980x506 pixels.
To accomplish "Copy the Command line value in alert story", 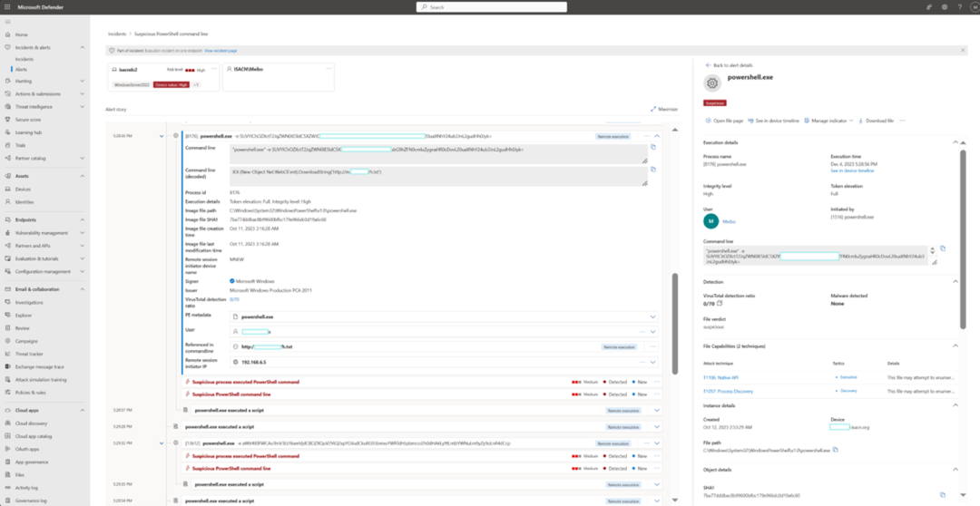I will pyautogui.click(x=652, y=147).
